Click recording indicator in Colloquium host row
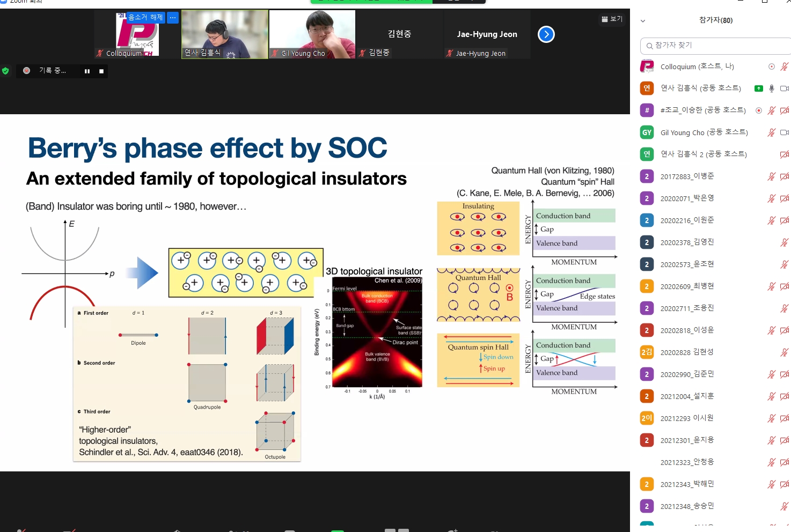Viewport: 791px width, 532px height. tap(772, 66)
